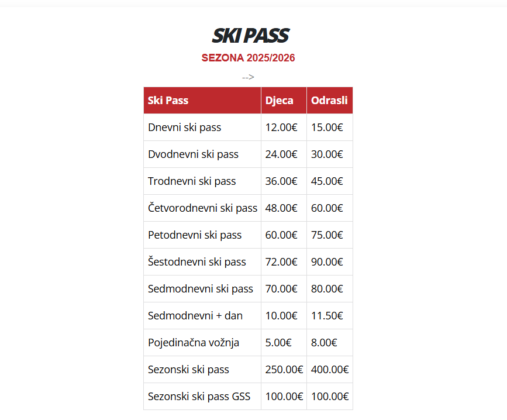Click the Sezonski ski pass GSS label
Viewport: 507px width, 420px height.
[x=199, y=397]
